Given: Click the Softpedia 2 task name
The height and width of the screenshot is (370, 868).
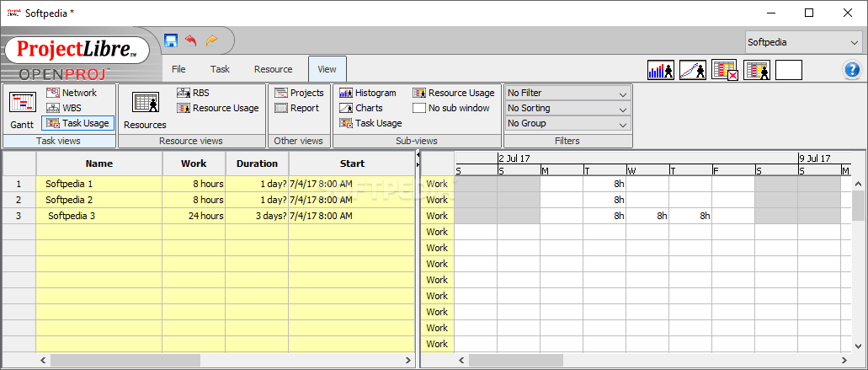Looking at the screenshot, I should pos(69,200).
